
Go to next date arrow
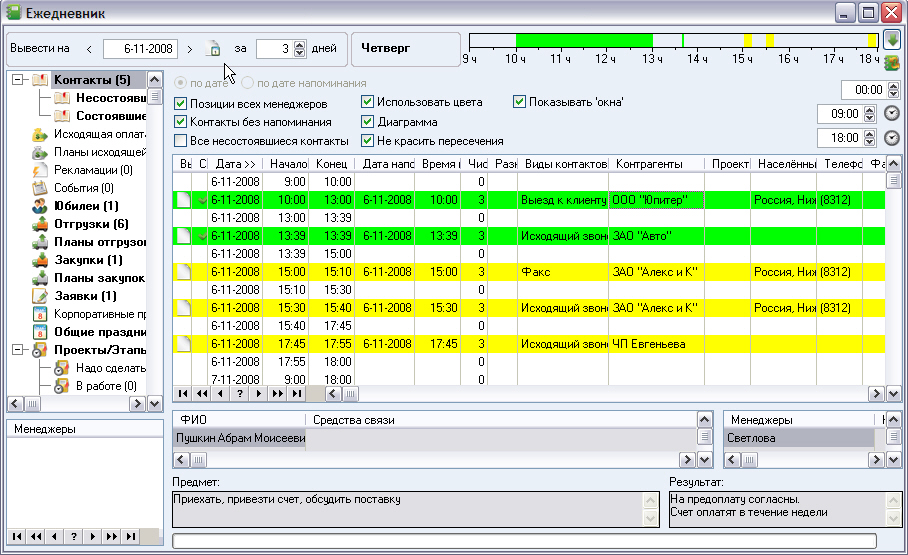pos(189,49)
